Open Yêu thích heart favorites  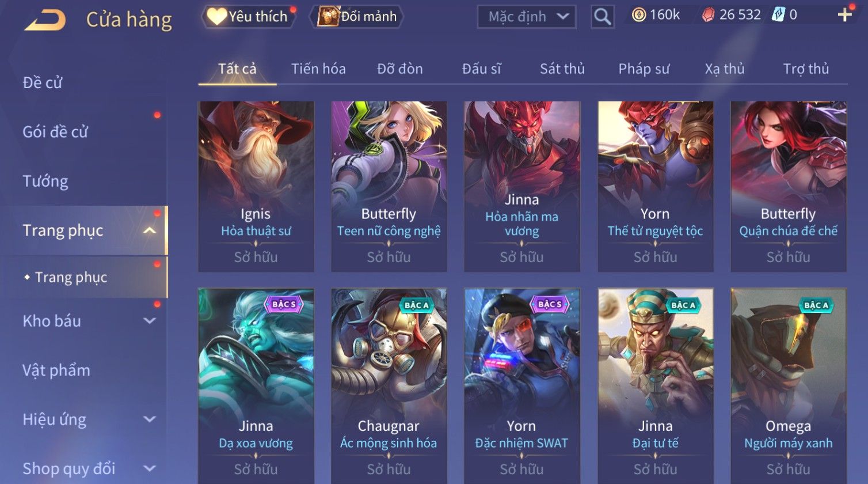248,16
